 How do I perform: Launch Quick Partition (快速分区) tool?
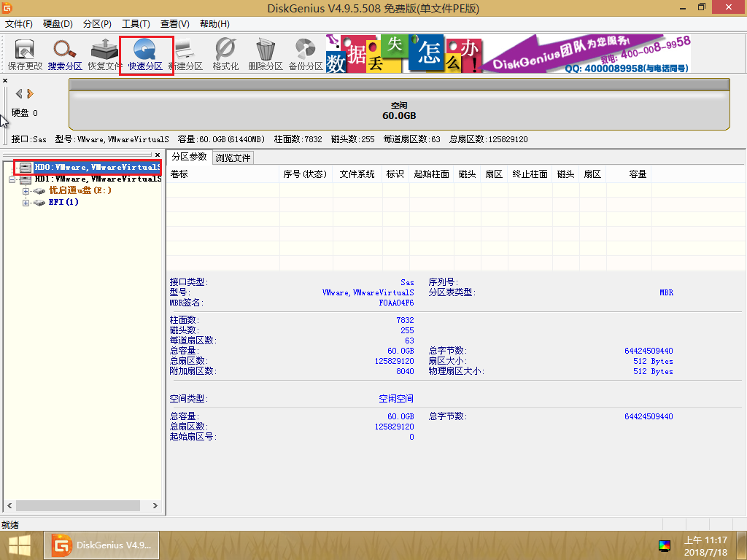tap(145, 54)
